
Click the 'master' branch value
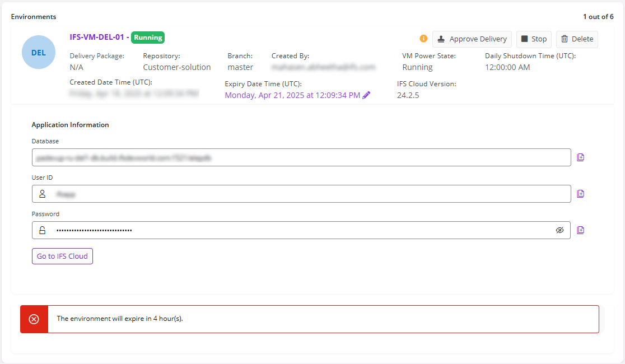(x=240, y=67)
